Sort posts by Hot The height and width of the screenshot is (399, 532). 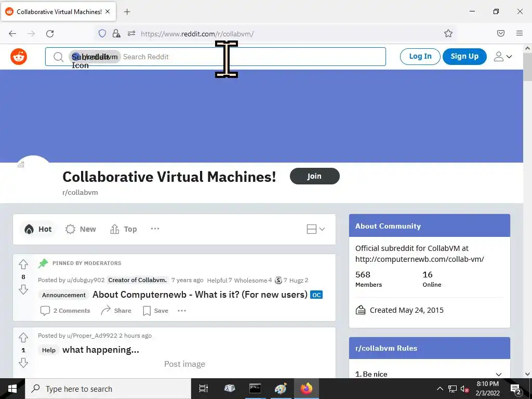[x=37, y=229]
